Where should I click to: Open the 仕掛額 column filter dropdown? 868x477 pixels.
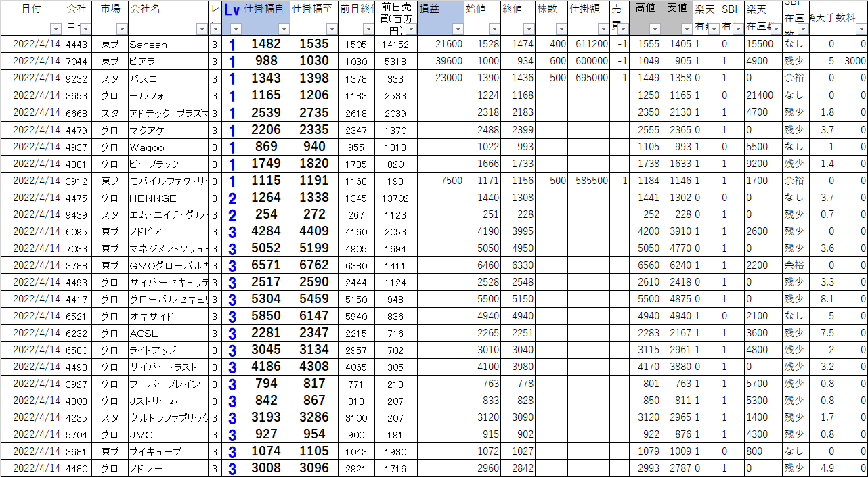point(603,29)
